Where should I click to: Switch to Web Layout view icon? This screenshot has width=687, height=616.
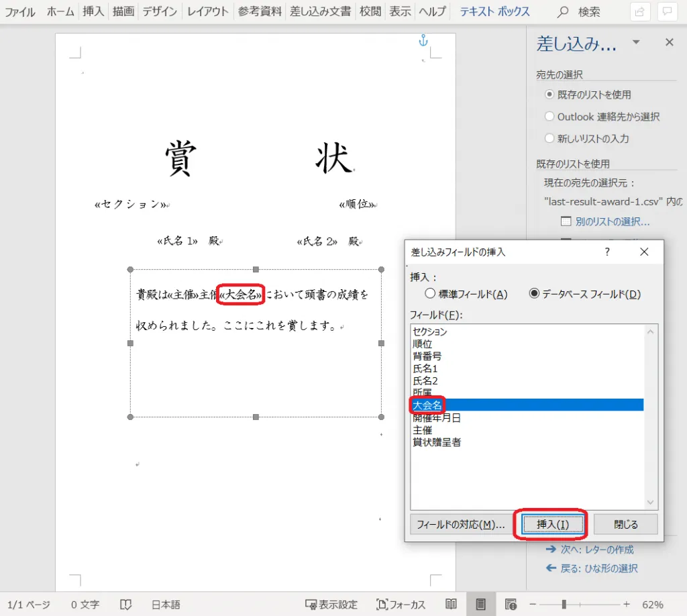[x=511, y=605]
